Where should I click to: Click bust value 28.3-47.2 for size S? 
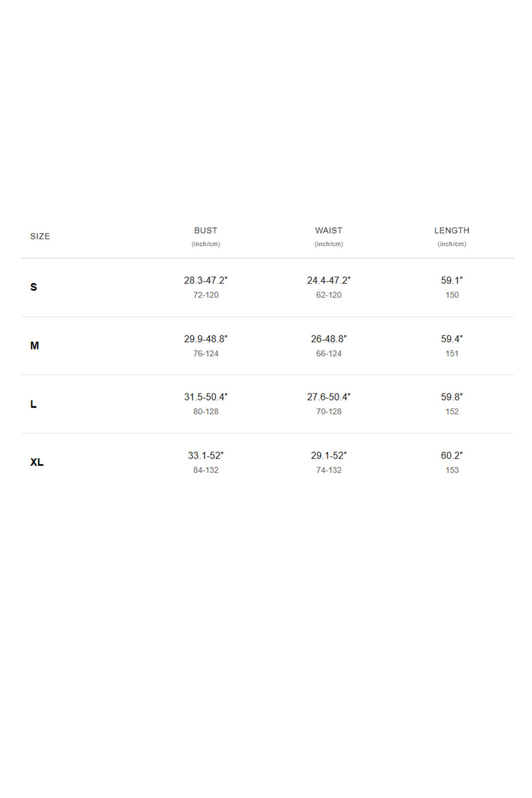coord(205,280)
